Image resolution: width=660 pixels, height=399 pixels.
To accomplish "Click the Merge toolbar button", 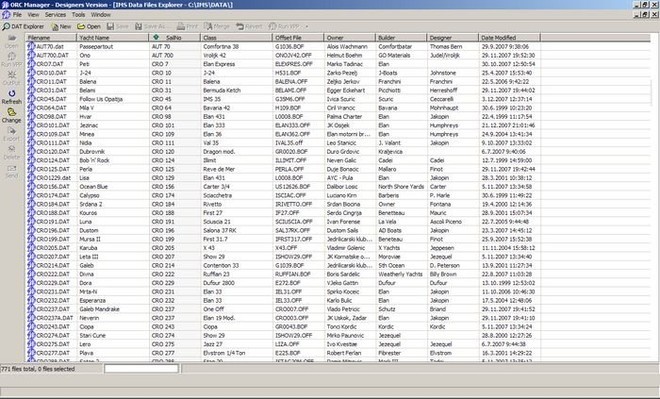I will click(x=217, y=27).
